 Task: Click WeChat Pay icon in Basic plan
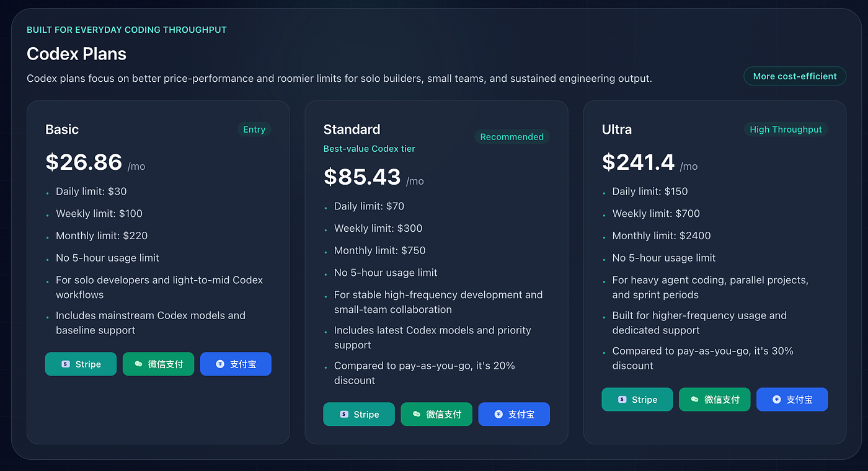point(139,364)
